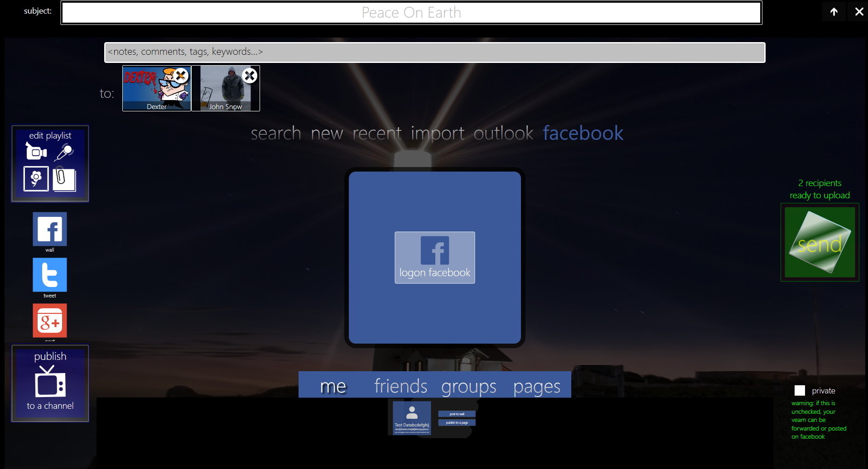Open the outlook tab
Screen dimensions: 868x469
pyautogui.click(x=504, y=133)
